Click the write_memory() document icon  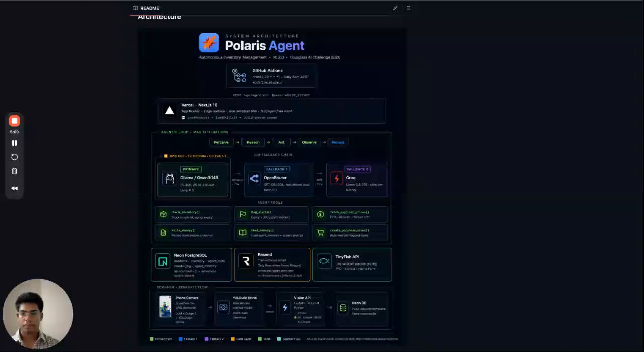[x=163, y=233]
